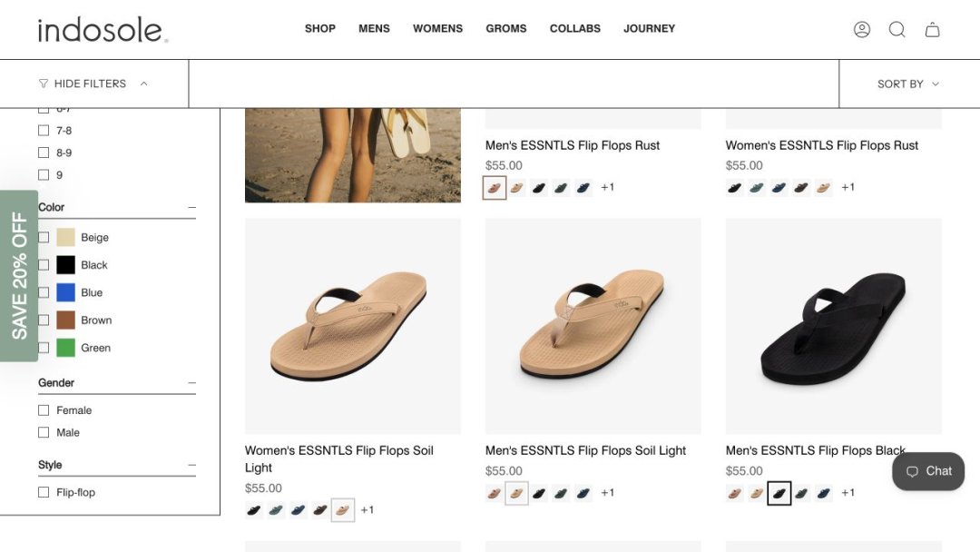Check the 8-9 size filter
Image resolution: width=980 pixels, height=552 pixels.
coord(44,153)
